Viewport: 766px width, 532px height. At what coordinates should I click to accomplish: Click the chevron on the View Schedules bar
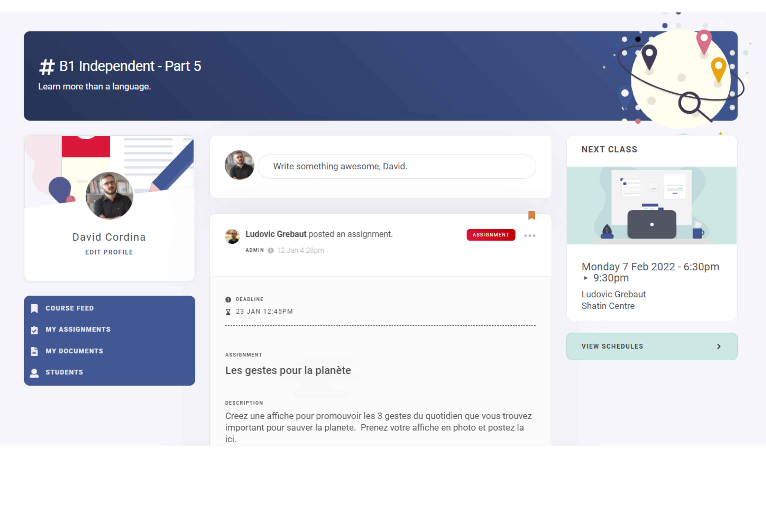point(719,346)
